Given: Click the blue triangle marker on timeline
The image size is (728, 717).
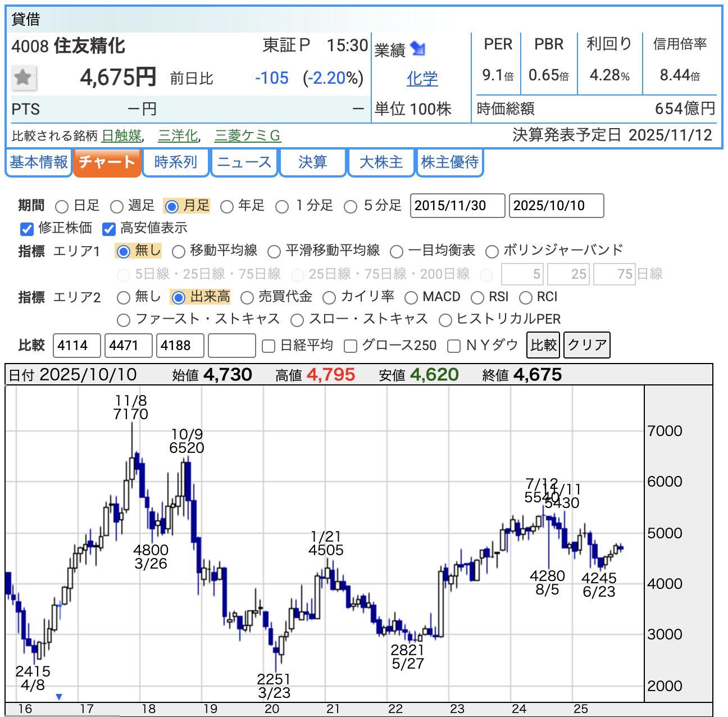Looking at the screenshot, I should click(59, 697).
